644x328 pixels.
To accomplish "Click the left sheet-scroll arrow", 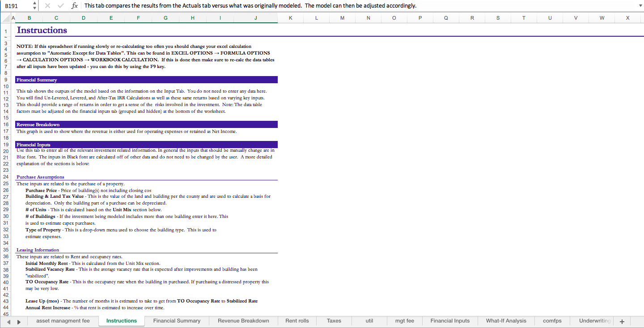I will click(9, 321).
